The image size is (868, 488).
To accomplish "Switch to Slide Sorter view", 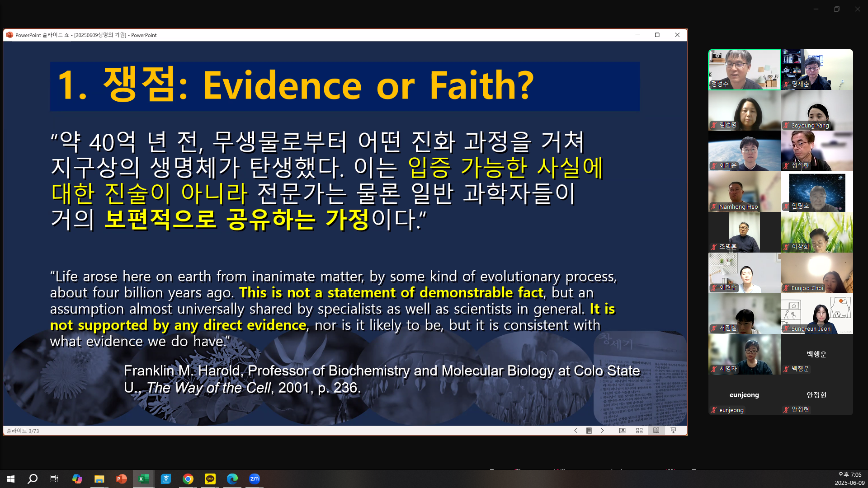I will coord(639,431).
